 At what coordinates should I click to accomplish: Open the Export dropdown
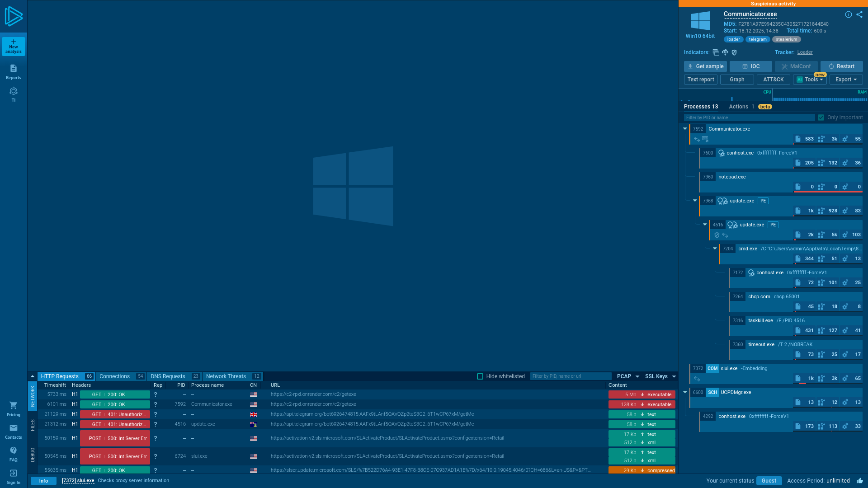coord(846,79)
